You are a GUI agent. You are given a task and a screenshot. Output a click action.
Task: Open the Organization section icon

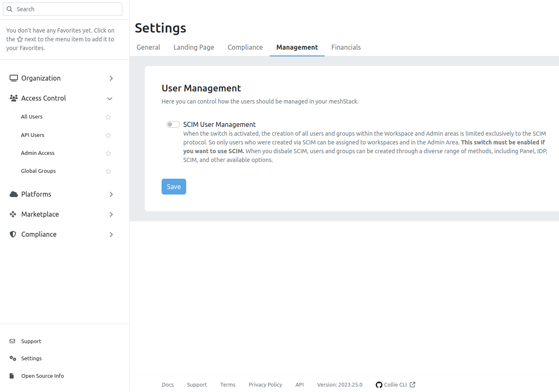coord(13,78)
